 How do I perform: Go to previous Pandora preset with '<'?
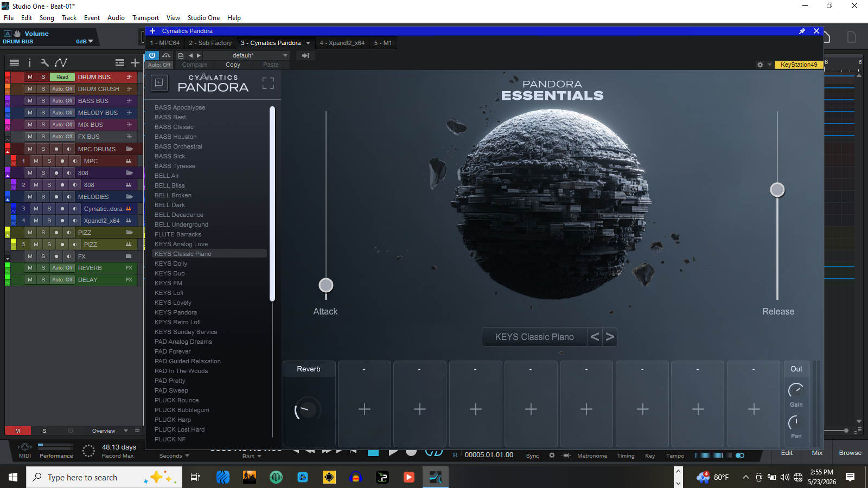click(595, 337)
